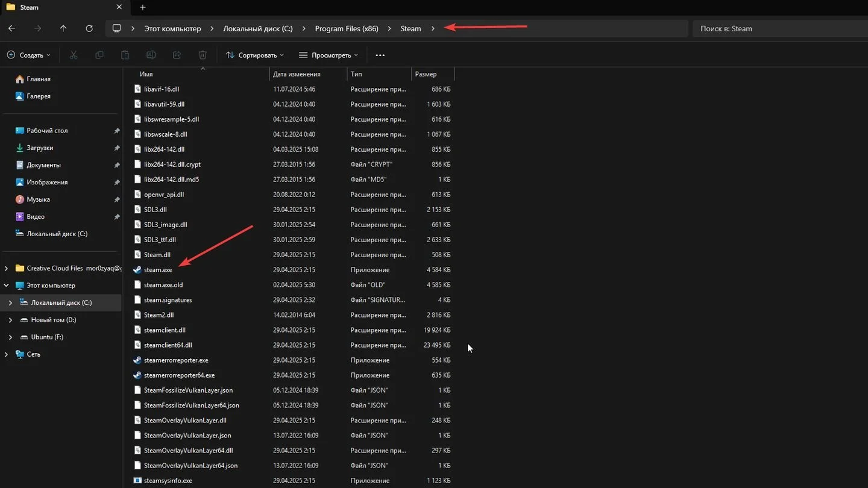Go up one folder level

[63, 28]
